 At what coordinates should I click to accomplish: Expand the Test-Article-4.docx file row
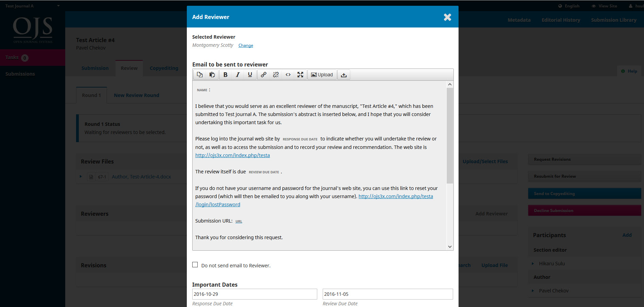[81, 176]
